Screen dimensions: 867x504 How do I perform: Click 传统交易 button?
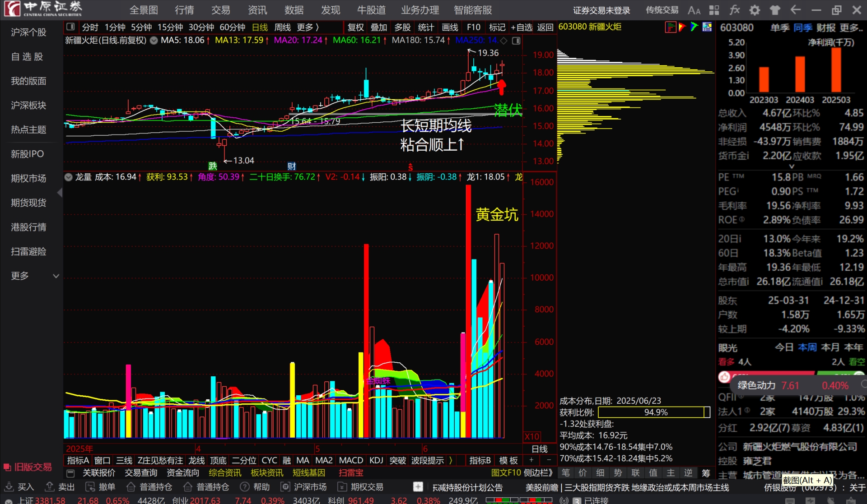coord(662,10)
